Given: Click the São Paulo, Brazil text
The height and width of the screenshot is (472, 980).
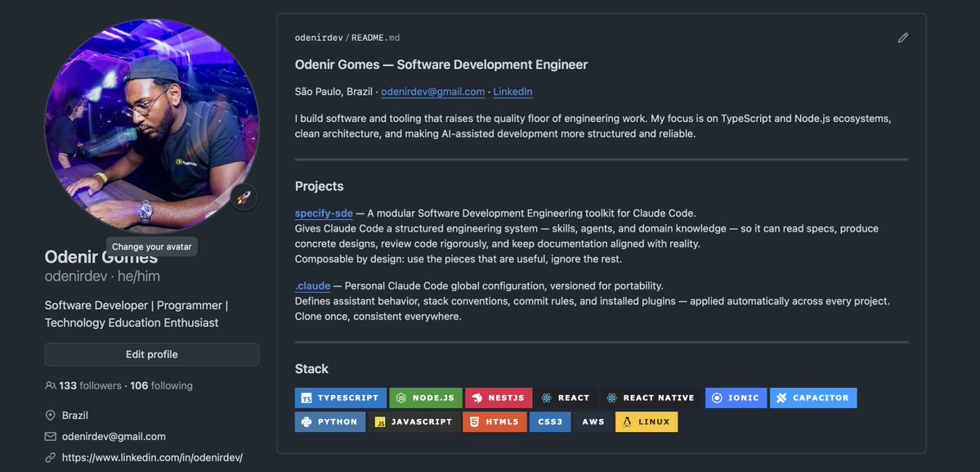Looking at the screenshot, I should click(333, 92).
